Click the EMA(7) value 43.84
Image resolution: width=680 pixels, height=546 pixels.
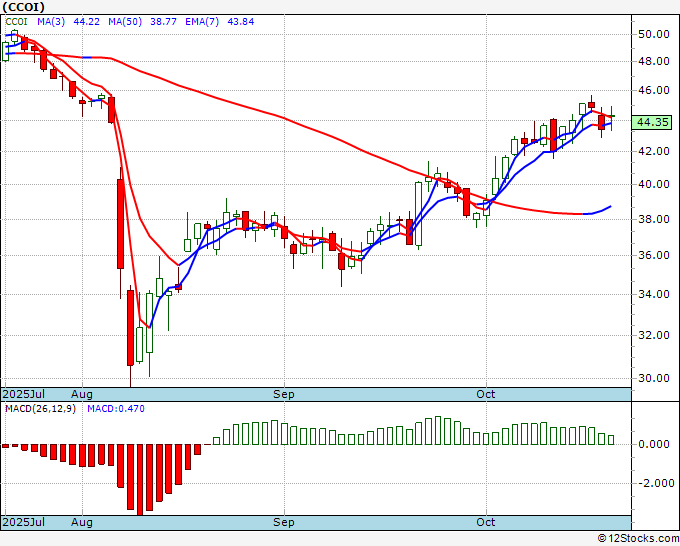(x=241, y=22)
